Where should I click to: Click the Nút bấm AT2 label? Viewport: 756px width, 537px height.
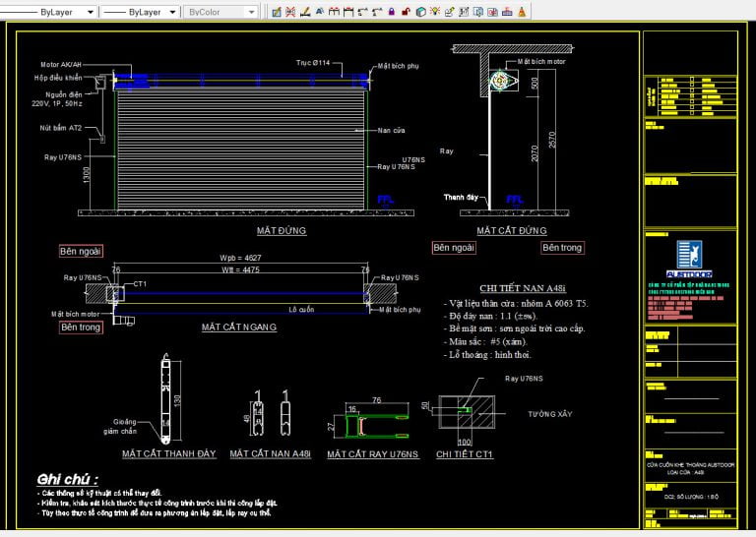pyautogui.click(x=61, y=128)
